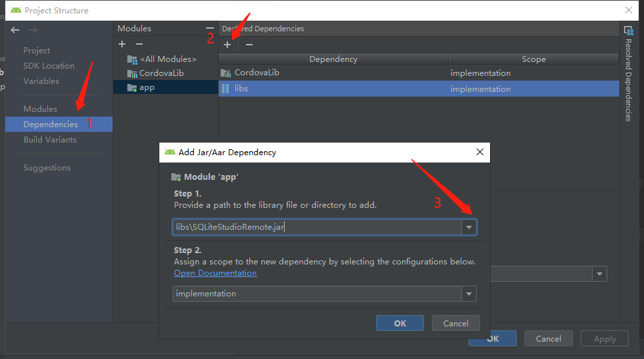Click Apply in the Project Structure window

point(605,338)
